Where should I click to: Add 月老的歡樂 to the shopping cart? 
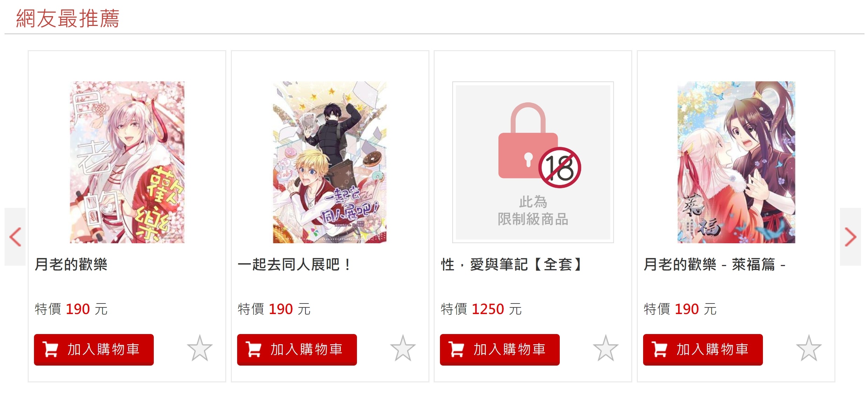click(x=94, y=349)
